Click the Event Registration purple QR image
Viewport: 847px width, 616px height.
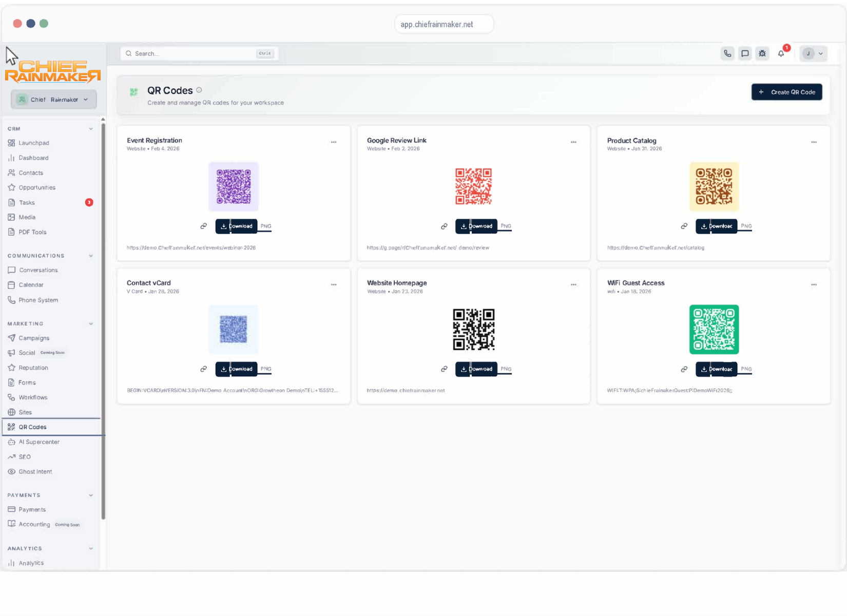click(x=234, y=186)
